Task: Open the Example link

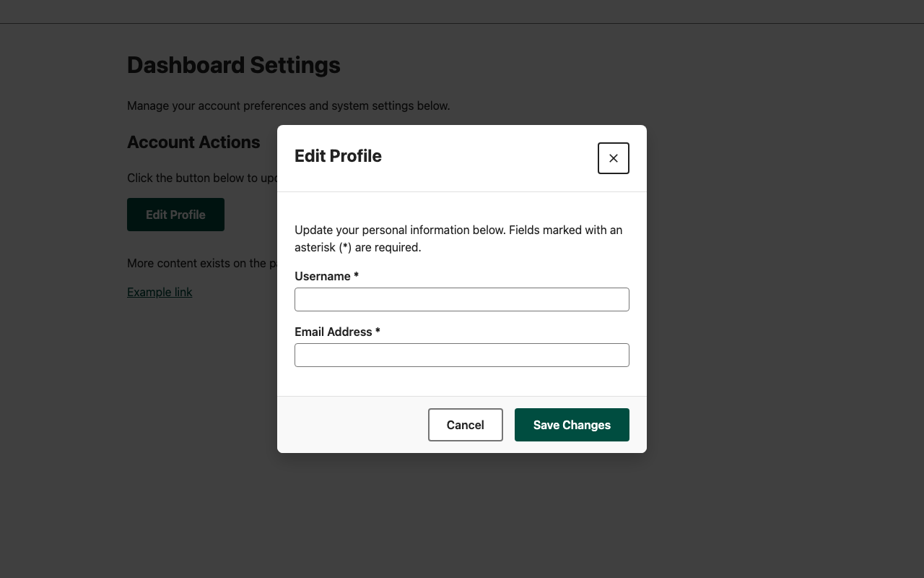Action: [x=159, y=292]
